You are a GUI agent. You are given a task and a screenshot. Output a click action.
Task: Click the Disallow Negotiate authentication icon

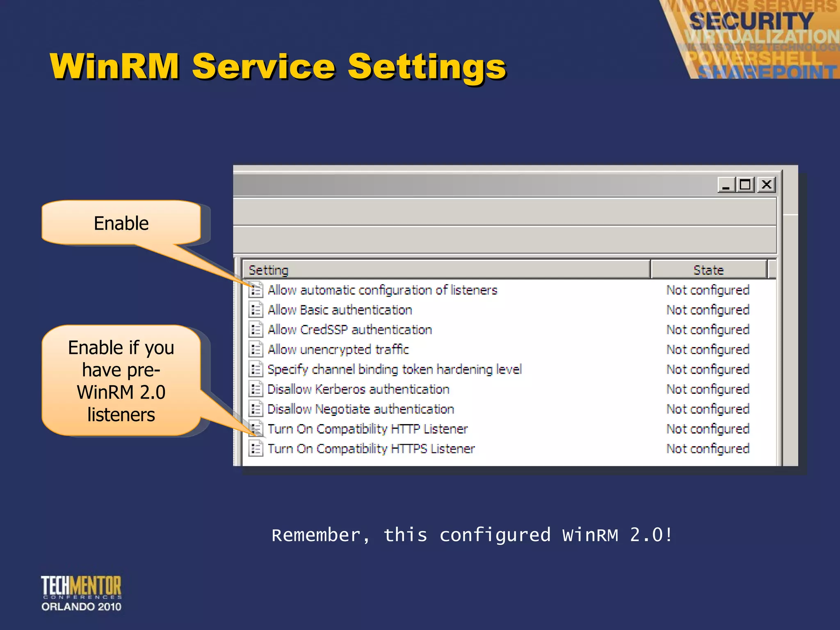(256, 409)
